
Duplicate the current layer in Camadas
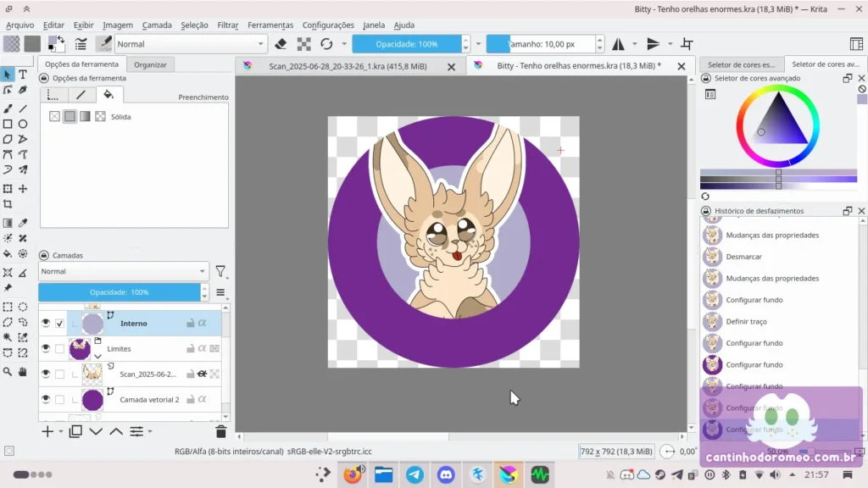pos(75,431)
